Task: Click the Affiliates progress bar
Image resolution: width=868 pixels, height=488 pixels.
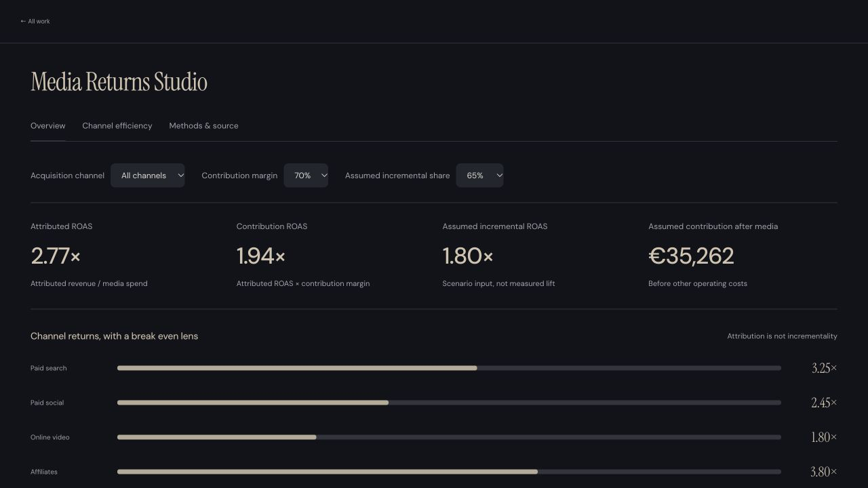Action: 449,472
